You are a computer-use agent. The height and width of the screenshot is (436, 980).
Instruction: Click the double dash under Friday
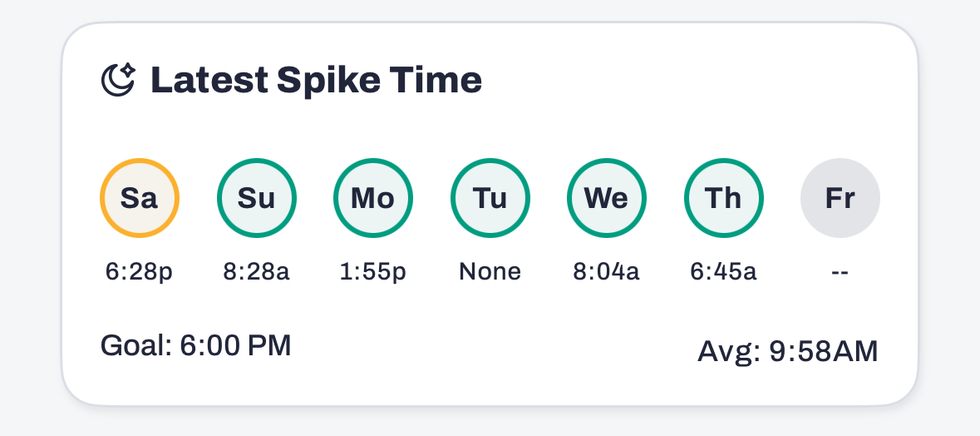(x=840, y=273)
